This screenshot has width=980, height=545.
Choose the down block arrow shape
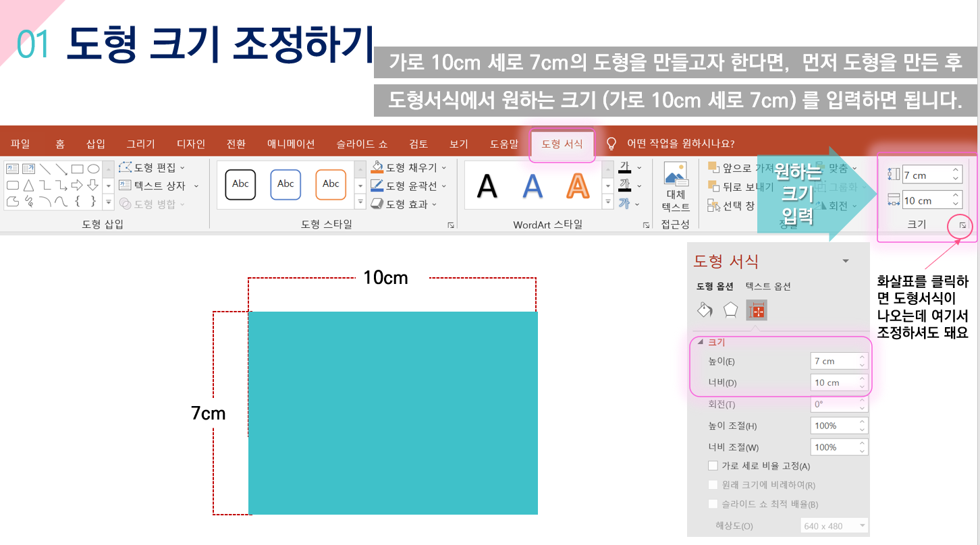(x=93, y=185)
